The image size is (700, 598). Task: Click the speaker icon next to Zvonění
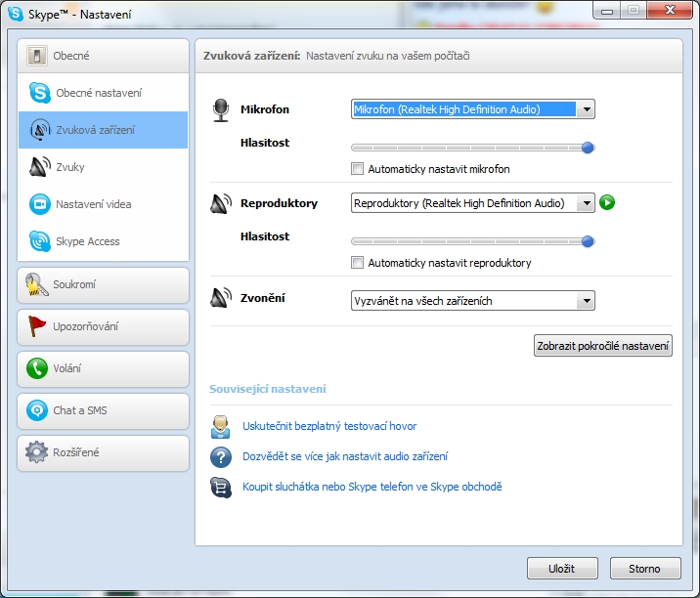click(x=221, y=298)
